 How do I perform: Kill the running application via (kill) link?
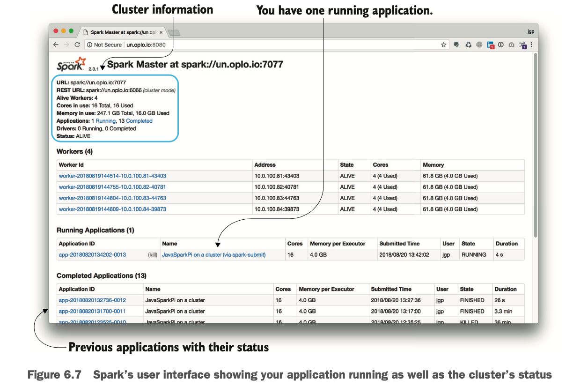point(152,255)
